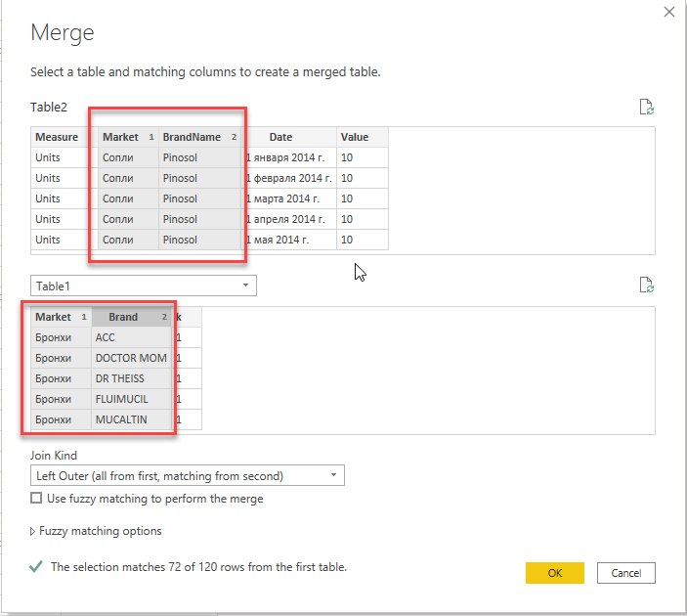The height and width of the screenshot is (616, 687).
Task: Select the BrandName column header in Table2
Action: pyautogui.click(x=199, y=137)
